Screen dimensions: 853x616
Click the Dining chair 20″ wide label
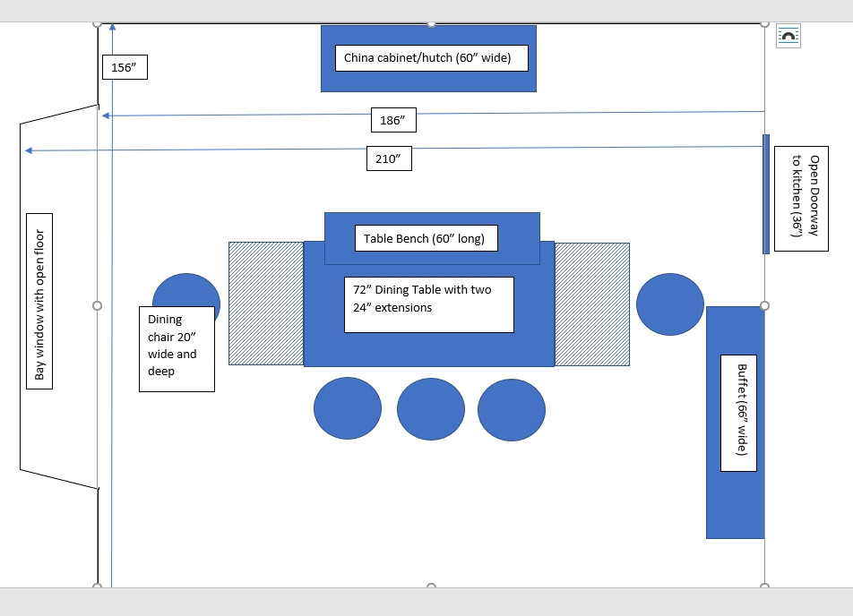pos(177,349)
